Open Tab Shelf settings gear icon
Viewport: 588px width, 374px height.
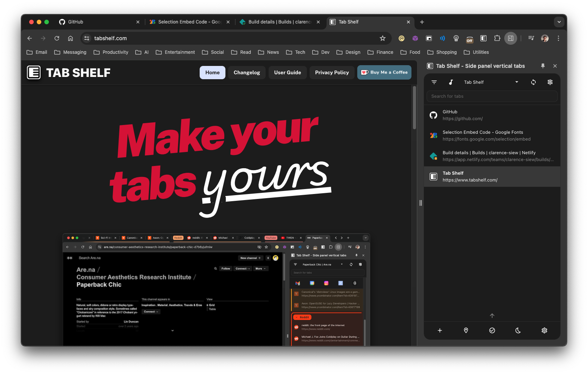pos(544,330)
